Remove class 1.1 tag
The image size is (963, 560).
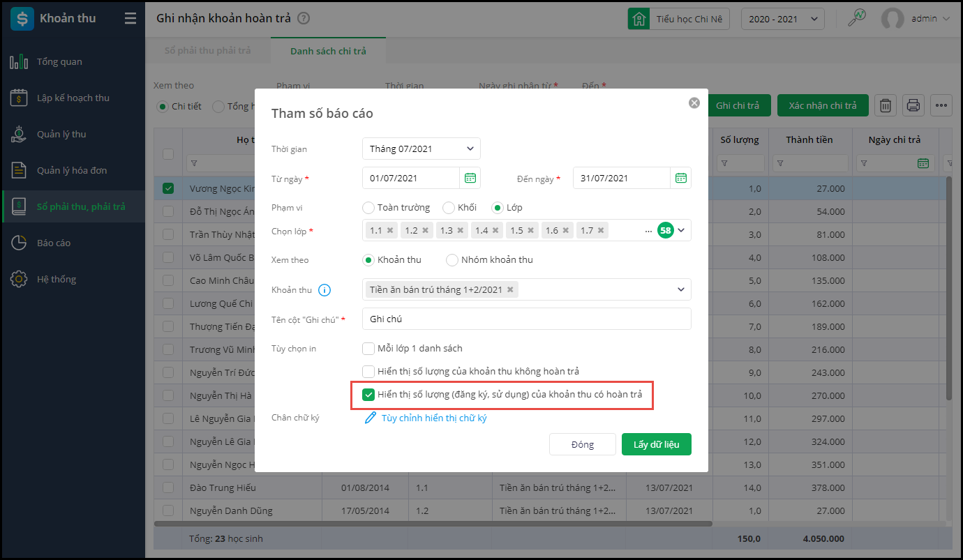click(391, 230)
